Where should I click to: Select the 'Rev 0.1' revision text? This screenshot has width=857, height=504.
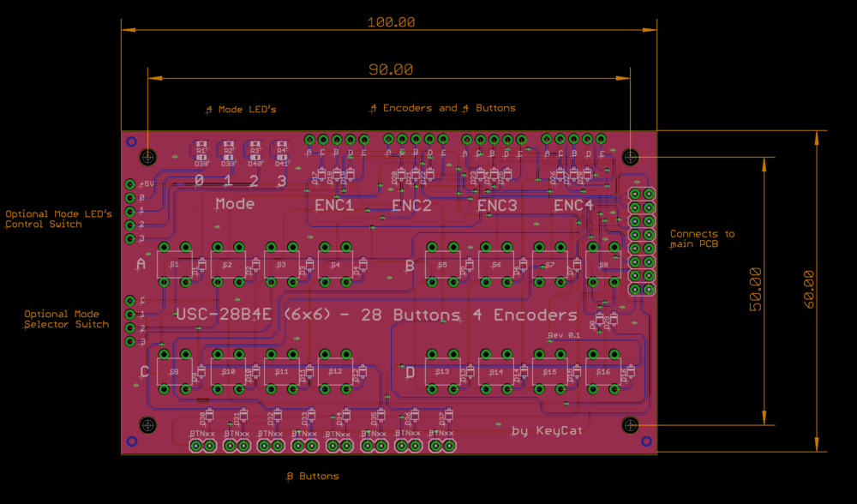tap(564, 335)
